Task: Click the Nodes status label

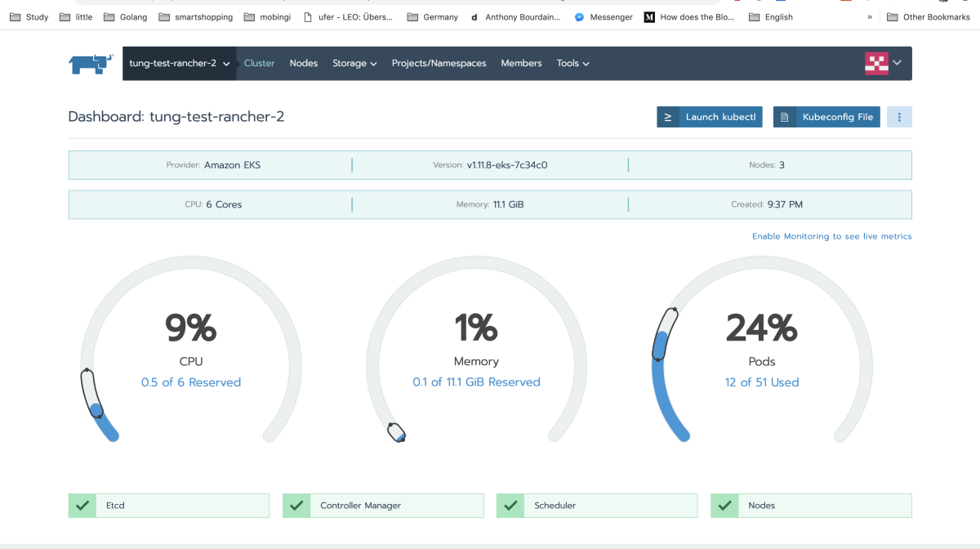Action: coord(761,506)
